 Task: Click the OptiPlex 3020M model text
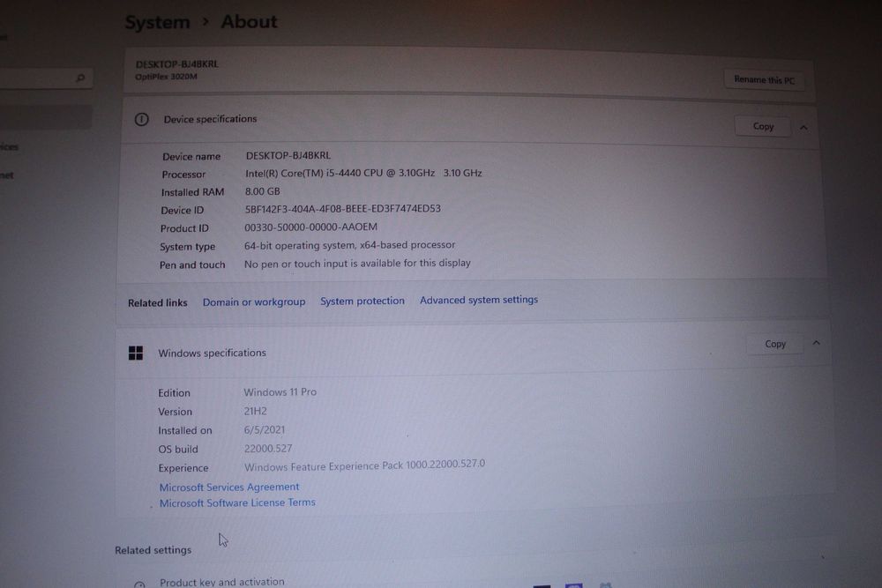click(x=166, y=77)
